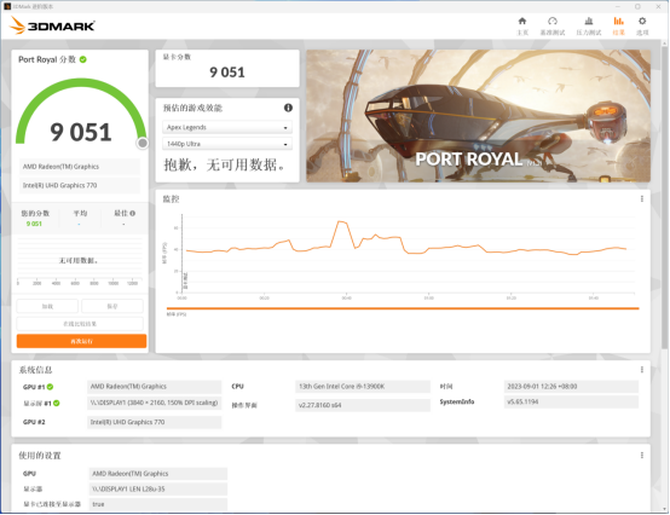Click the 'true' value in settings used
The width and height of the screenshot is (670, 515).
coord(158,504)
